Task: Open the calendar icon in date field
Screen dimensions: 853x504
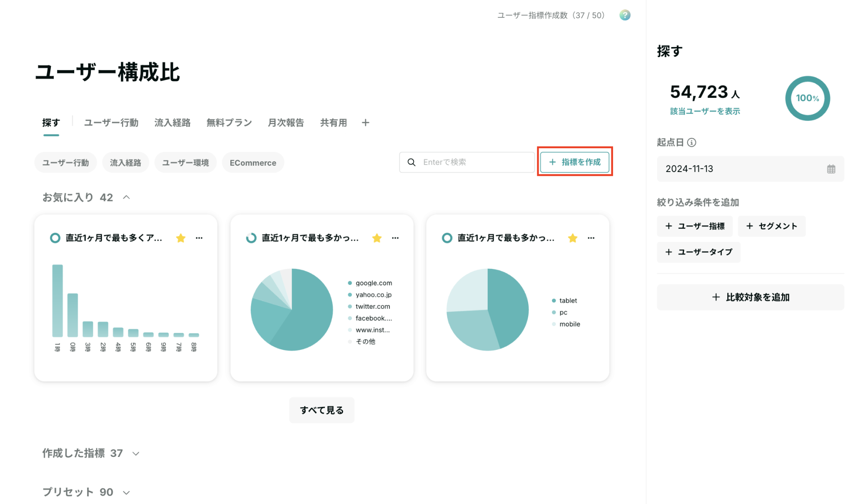Action: pos(831,169)
